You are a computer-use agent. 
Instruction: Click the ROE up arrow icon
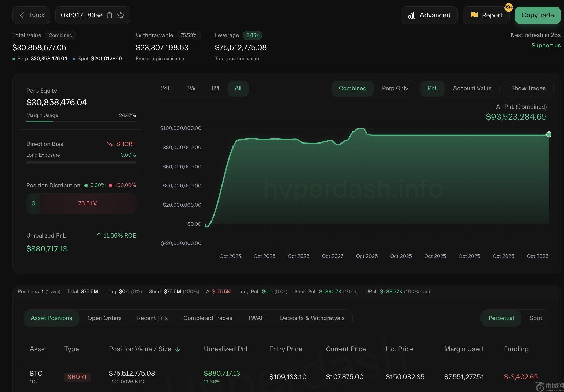[99, 235]
